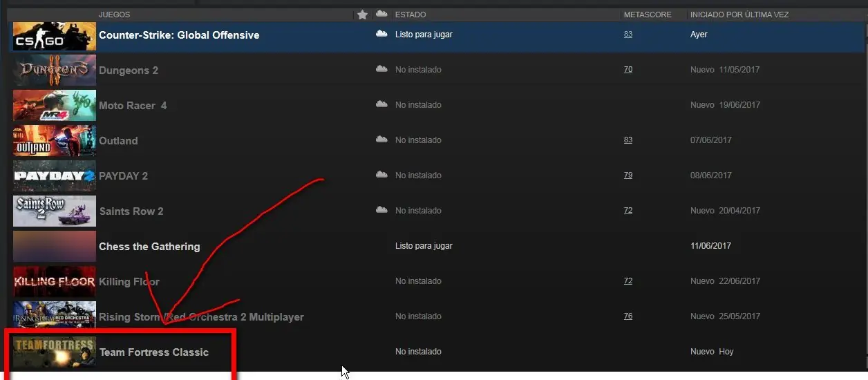
Task: Click the Dungeons 2 game thumbnail
Action: click(x=55, y=70)
